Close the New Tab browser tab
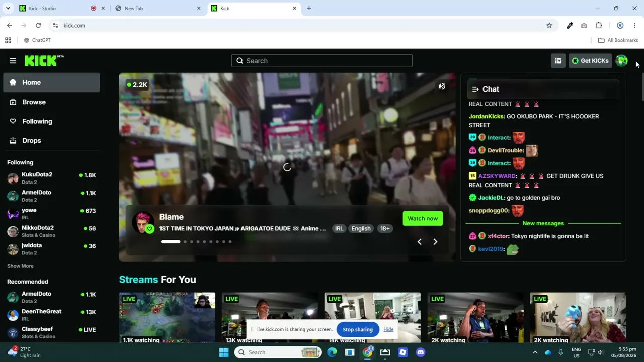Viewport: 644px width, 362px height. 199,8
